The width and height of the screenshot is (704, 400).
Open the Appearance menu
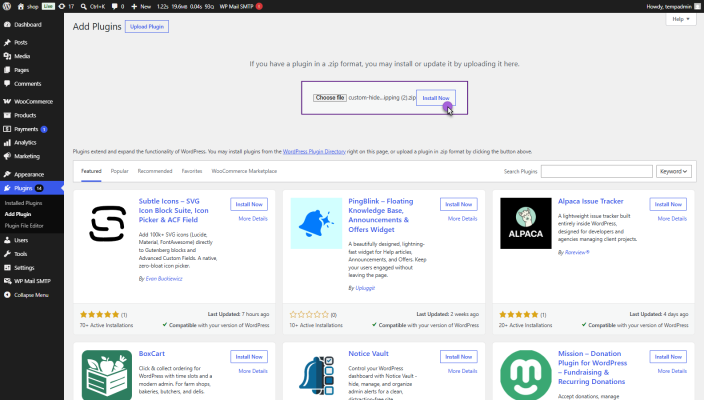(31, 174)
